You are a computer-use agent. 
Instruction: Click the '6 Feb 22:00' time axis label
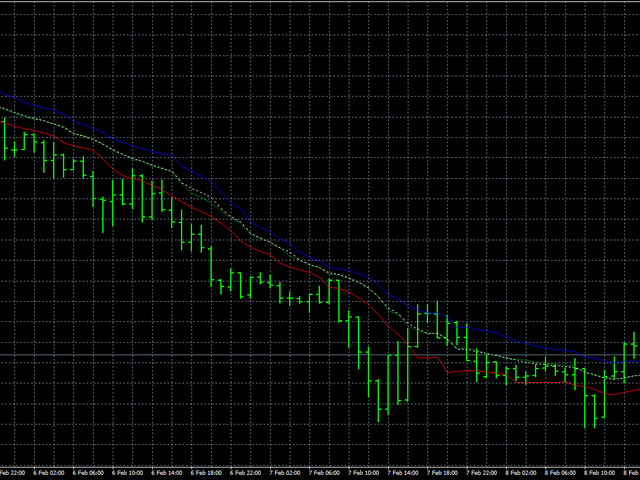(x=246, y=473)
